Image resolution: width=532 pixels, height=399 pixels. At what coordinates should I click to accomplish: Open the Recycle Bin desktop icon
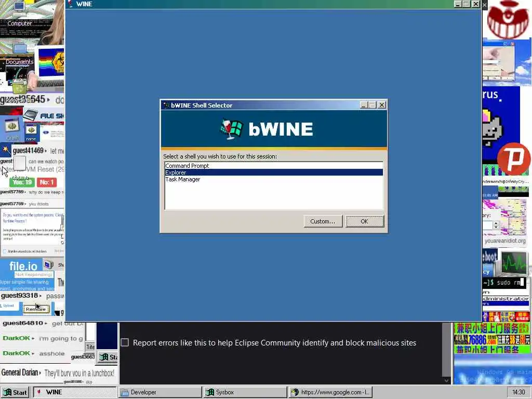coord(19,91)
